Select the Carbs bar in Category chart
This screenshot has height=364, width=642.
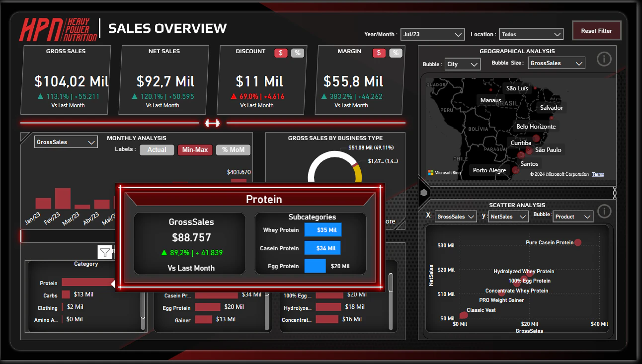coord(66,294)
